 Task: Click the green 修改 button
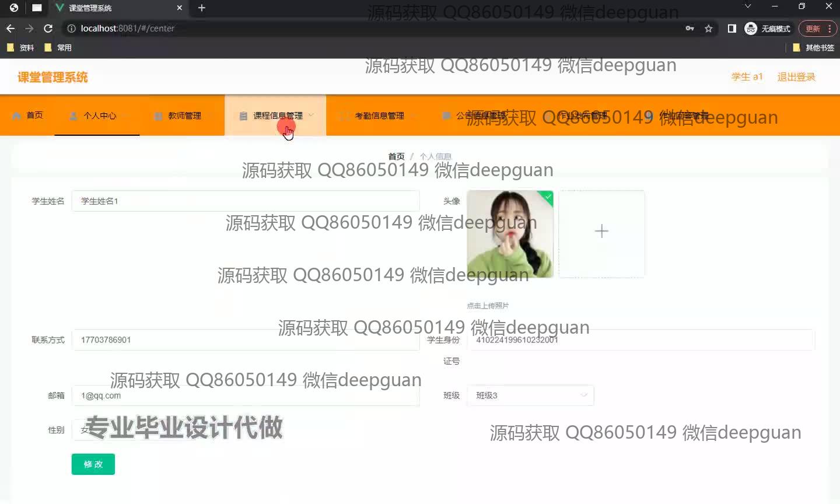pos(93,464)
